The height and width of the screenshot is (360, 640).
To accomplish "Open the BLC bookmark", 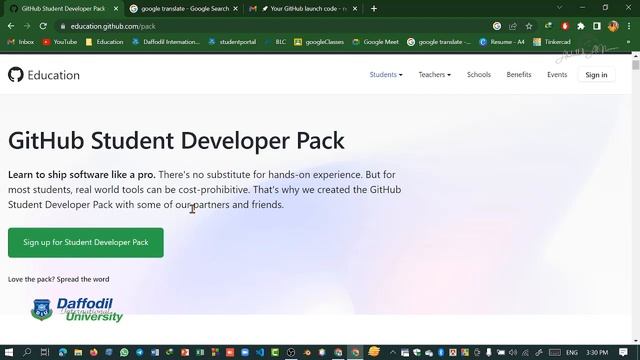I will tap(275, 42).
